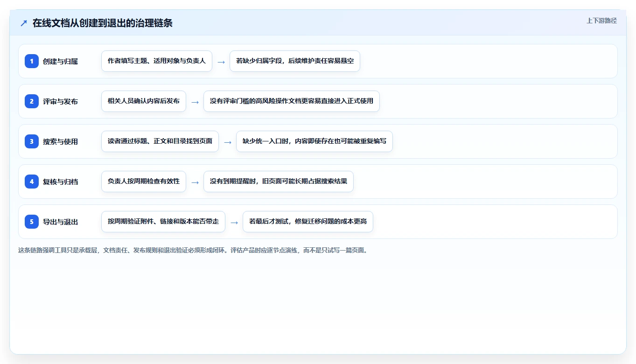Select step number 1 badge
Viewport: 636px width, 364px height.
32,61
